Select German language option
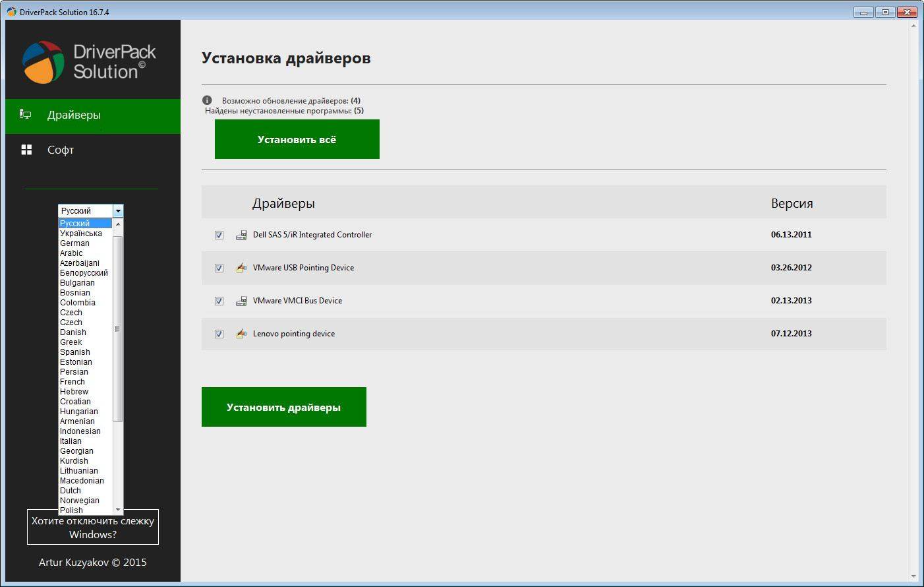The height and width of the screenshot is (587, 924). [86, 243]
